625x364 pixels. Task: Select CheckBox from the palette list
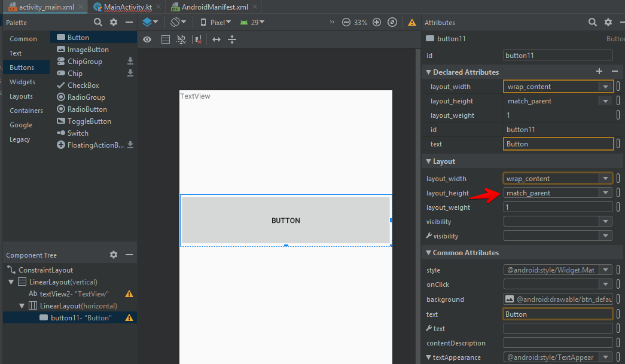83,85
